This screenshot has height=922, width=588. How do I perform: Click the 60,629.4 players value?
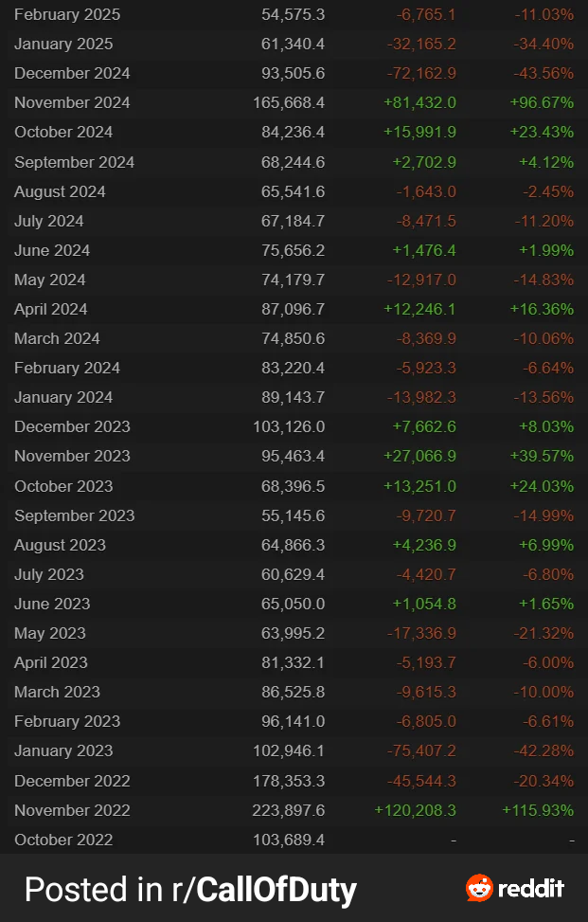pyautogui.click(x=294, y=574)
